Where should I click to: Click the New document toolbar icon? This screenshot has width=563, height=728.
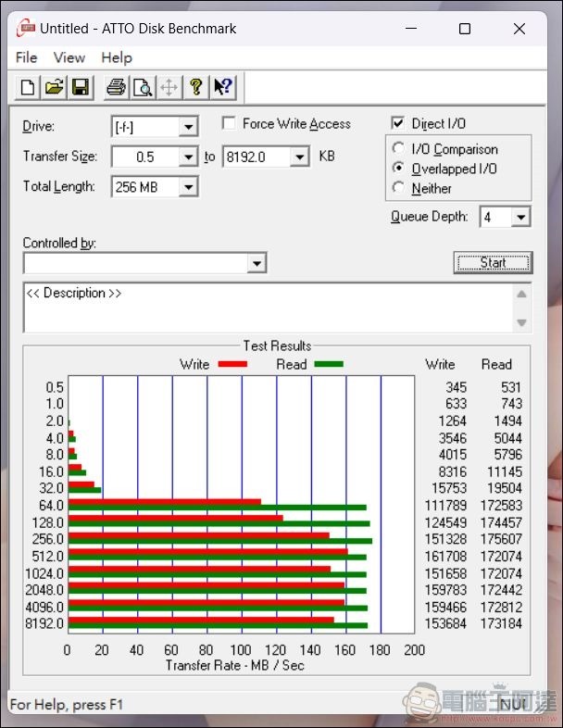28,87
